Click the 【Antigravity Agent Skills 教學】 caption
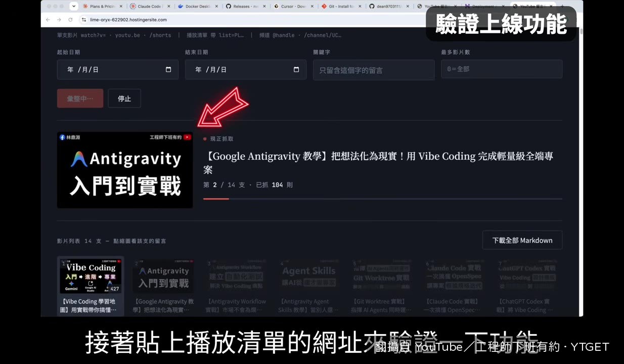 (309, 306)
